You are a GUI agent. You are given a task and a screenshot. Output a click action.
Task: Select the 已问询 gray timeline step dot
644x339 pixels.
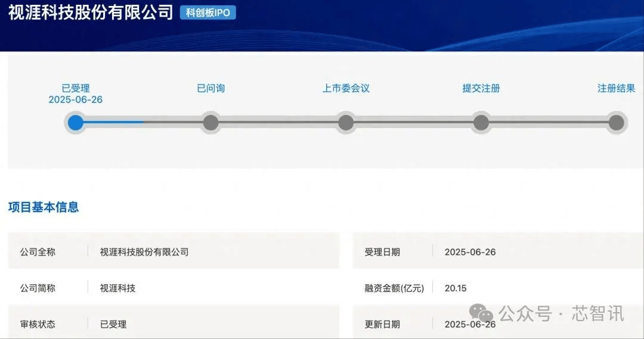(x=210, y=122)
